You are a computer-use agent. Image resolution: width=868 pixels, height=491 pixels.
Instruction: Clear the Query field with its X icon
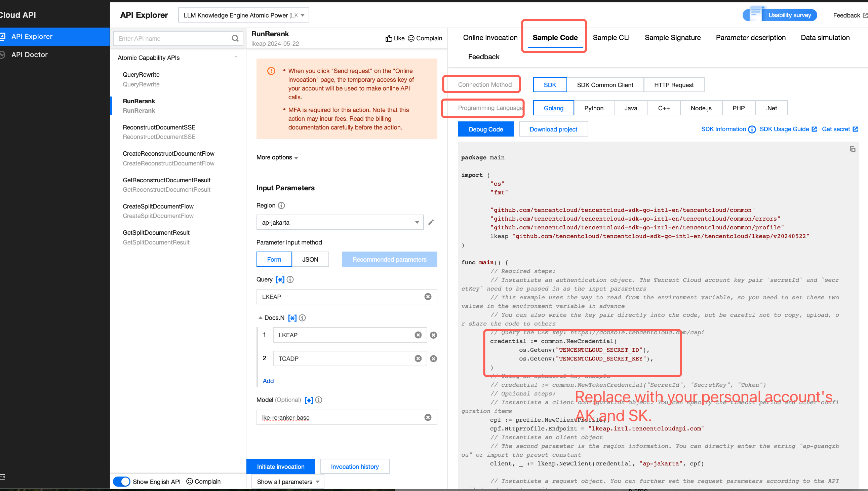pyautogui.click(x=427, y=297)
